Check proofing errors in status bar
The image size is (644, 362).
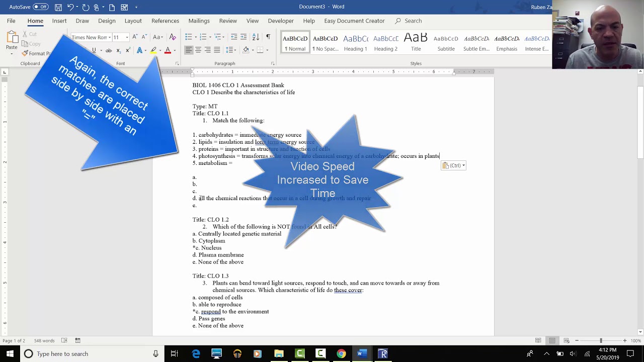click(64, 340)
